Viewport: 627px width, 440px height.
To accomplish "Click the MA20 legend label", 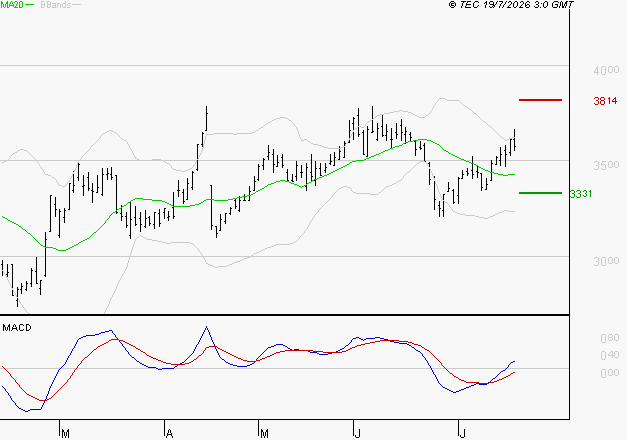I will [12, 5].
